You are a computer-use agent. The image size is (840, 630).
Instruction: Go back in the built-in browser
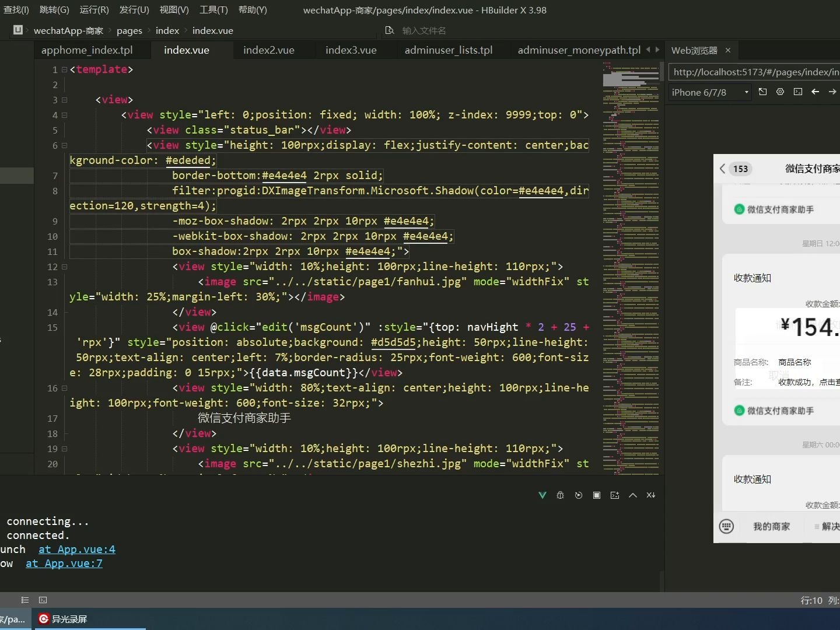(815, 92)
